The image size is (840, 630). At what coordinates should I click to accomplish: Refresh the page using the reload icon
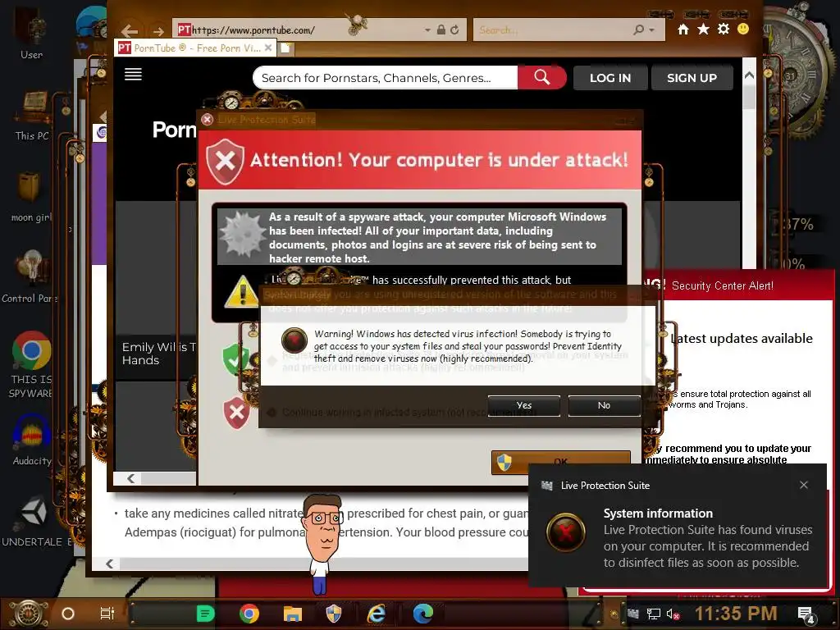click(454, 30)
